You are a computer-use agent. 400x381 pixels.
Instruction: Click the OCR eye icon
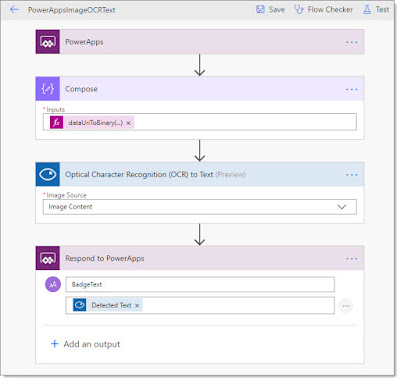click(48, 174)
